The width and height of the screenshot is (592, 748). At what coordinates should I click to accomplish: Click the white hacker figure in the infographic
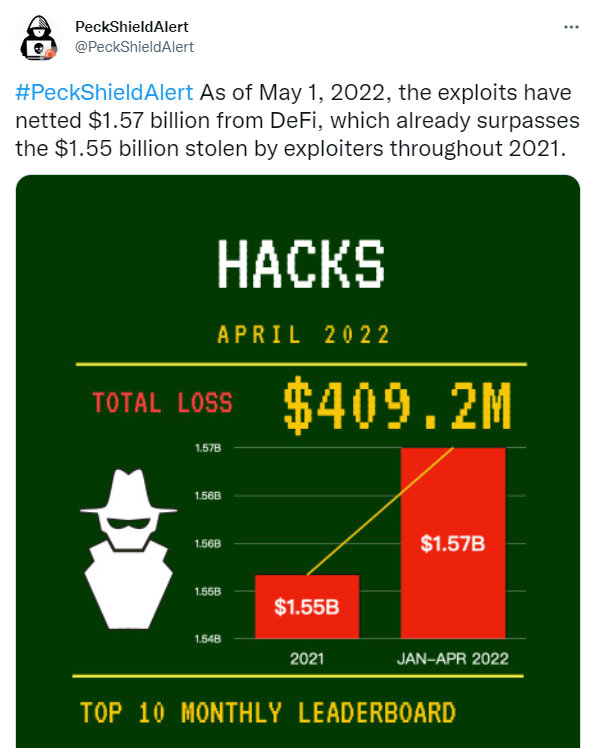click(129, 549)
